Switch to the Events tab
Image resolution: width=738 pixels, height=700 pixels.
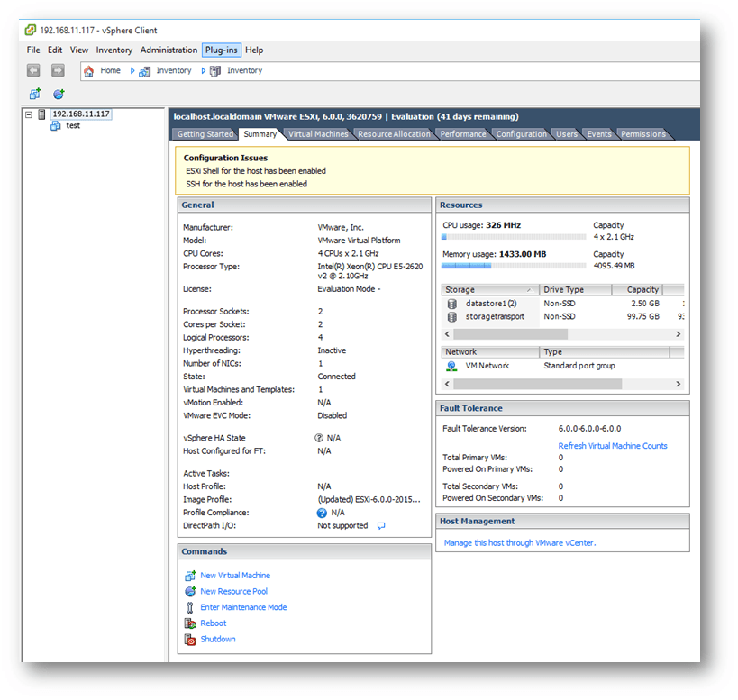point(599,134)
